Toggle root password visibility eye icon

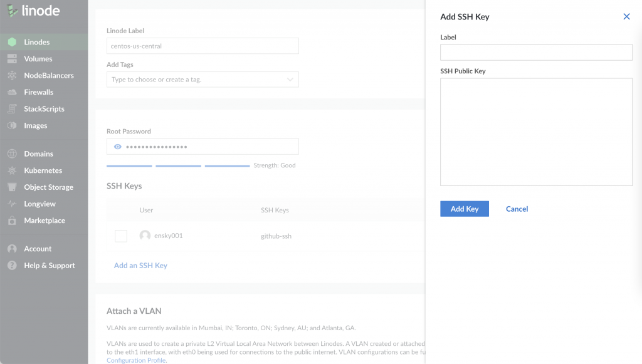pyautogui.click(x=117, y=147)
